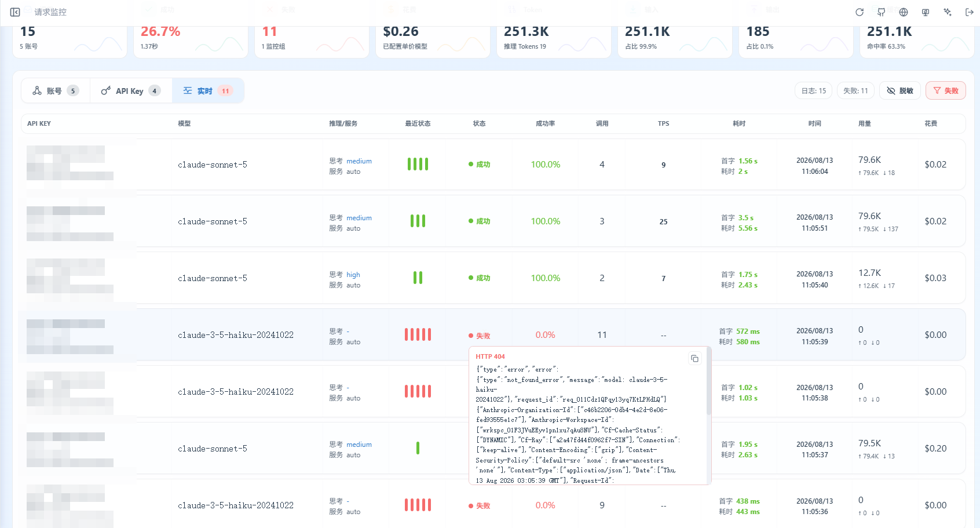The height and width of the screenshot is (528, 980).
Task: Copy the HTTP 404 error details
Action: [694, 359]
